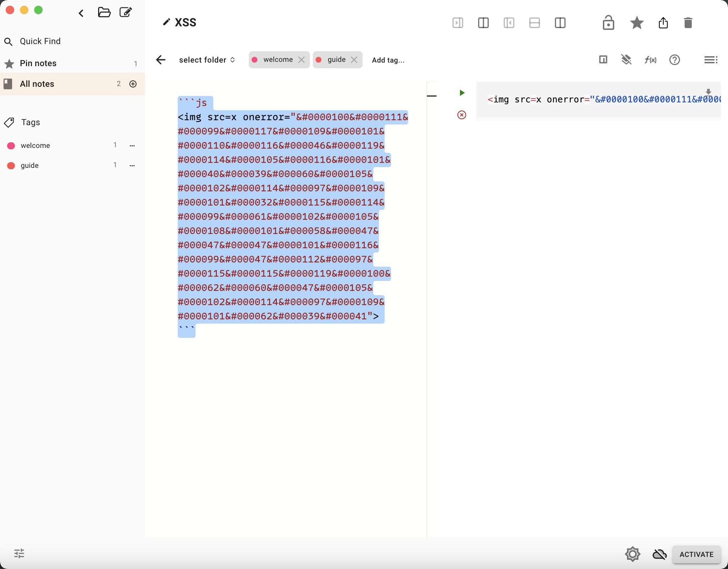728x569 pixels.
Task: Open options for the welcome tag
Action: [132, 145]
